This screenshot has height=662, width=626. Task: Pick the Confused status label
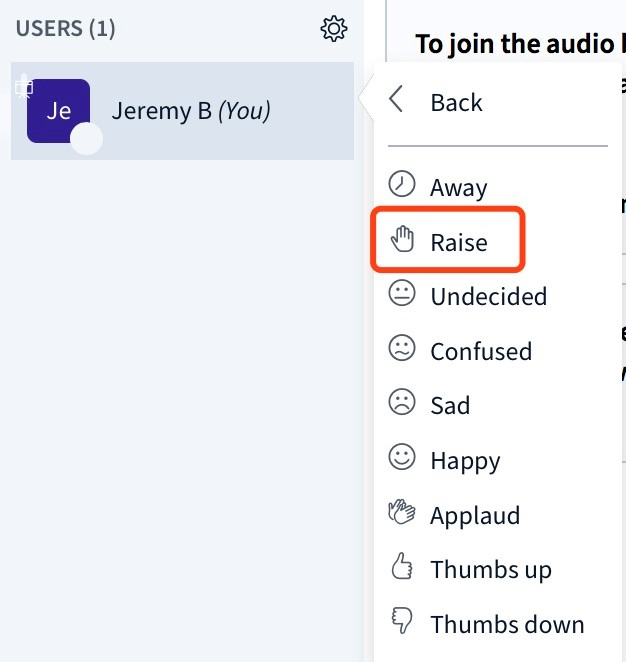(481, 351)
